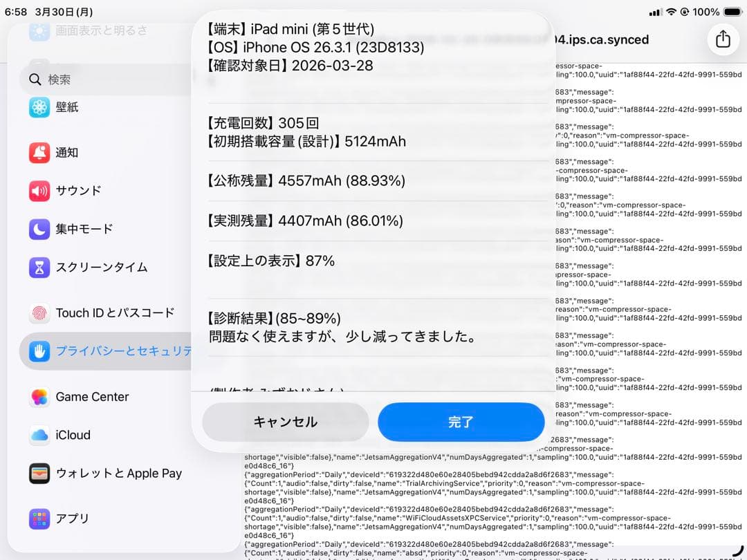Click the プライバシーとセキュリティ hand icon

click(x=39, y=351)
